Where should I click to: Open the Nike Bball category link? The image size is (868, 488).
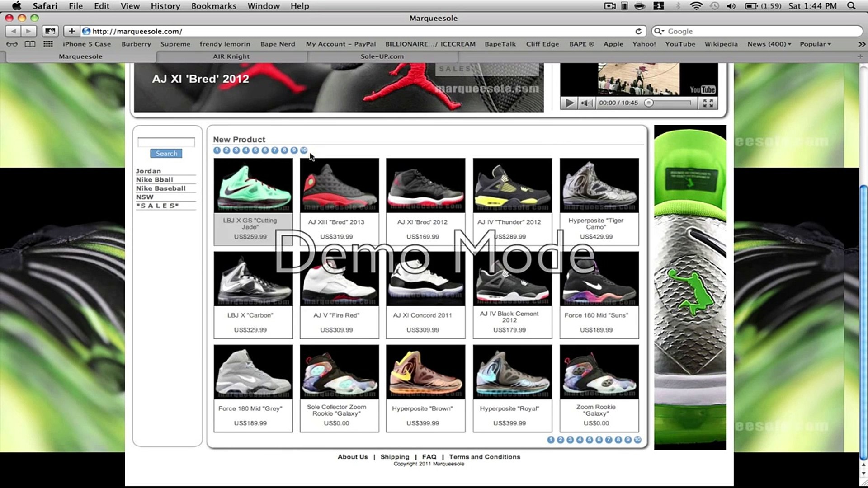coord(155,179)
